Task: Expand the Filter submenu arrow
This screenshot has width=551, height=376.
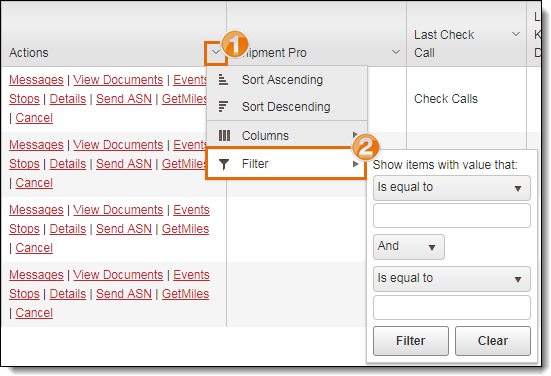Action: pyautogui.click(x=355, y=164)
